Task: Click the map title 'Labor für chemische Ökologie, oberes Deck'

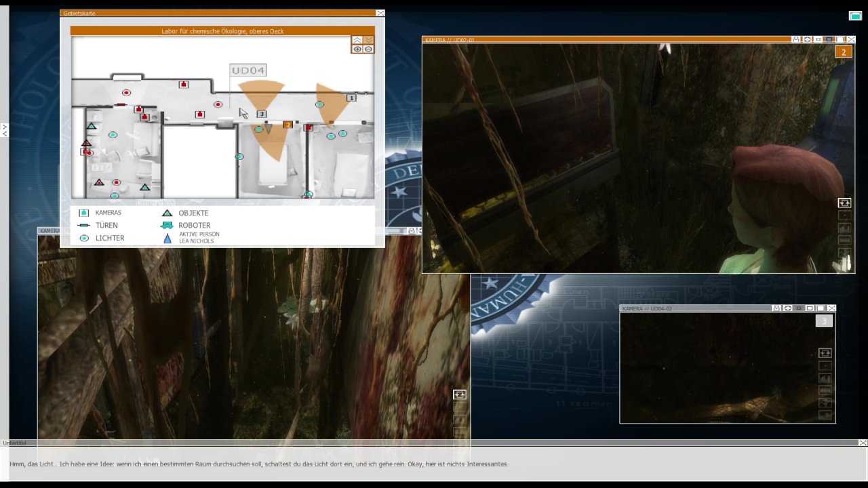Action: (x=222, y=31)
